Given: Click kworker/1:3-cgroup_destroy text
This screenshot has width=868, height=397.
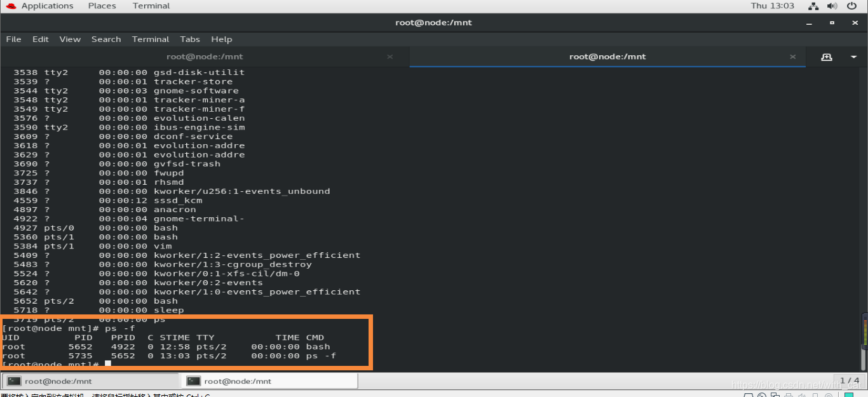Looking at the screenshot, I should [x=233, y=264].
